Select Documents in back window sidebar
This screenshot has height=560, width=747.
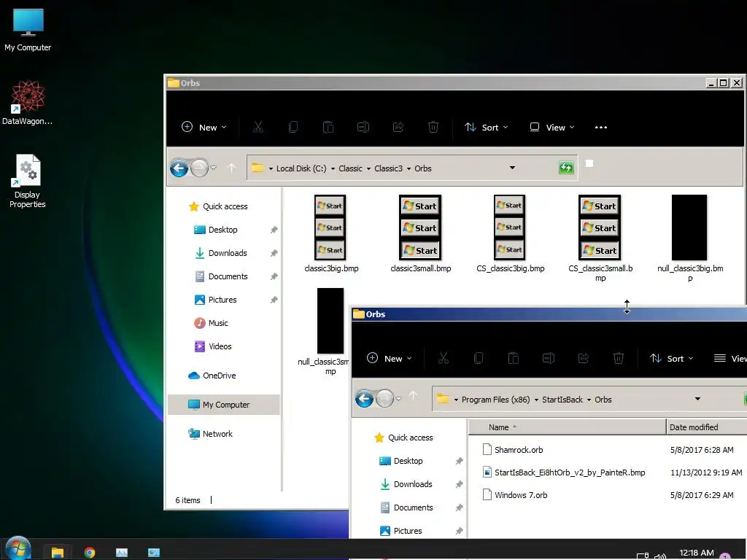tap(221, 276)
